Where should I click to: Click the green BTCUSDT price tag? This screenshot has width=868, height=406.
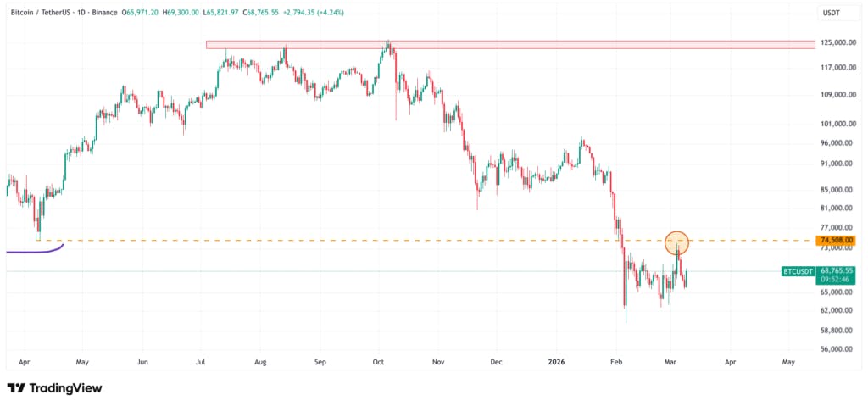[x=798, y=271]
